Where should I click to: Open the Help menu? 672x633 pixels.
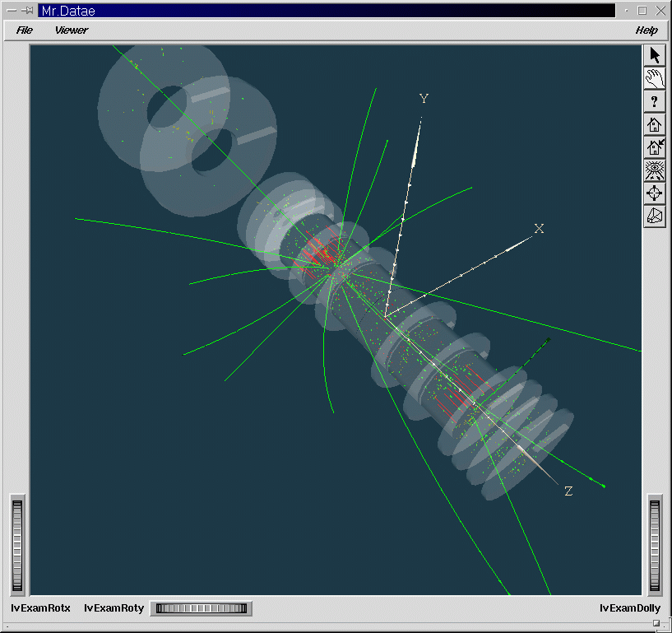click(647, 30)
